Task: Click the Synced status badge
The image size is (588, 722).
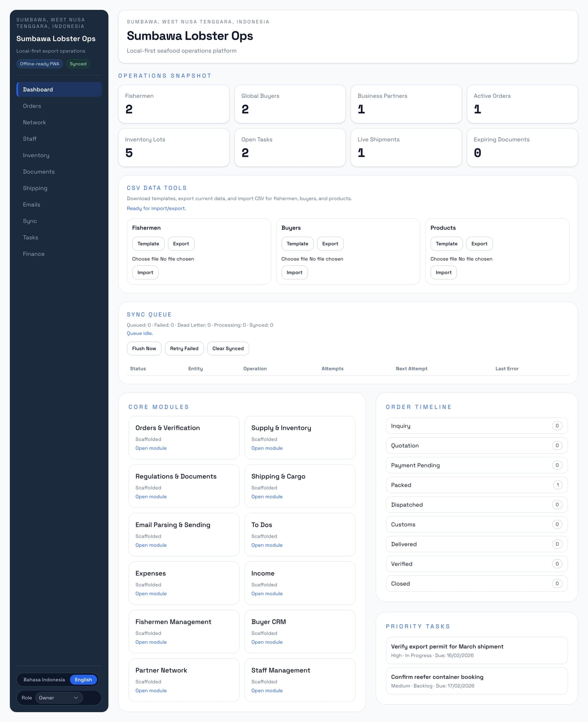Action: coord(78,64)
